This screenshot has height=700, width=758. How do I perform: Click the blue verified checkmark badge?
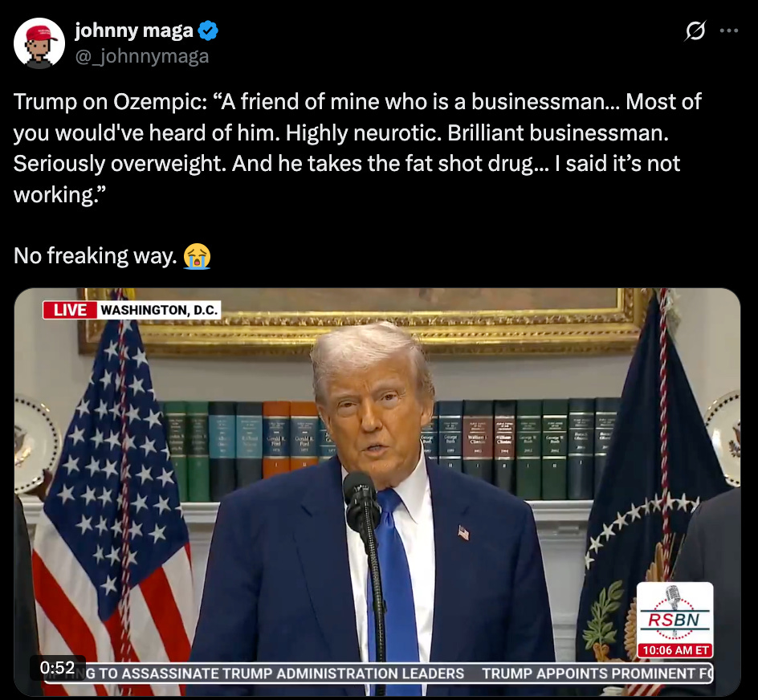[x=208, y=31]
